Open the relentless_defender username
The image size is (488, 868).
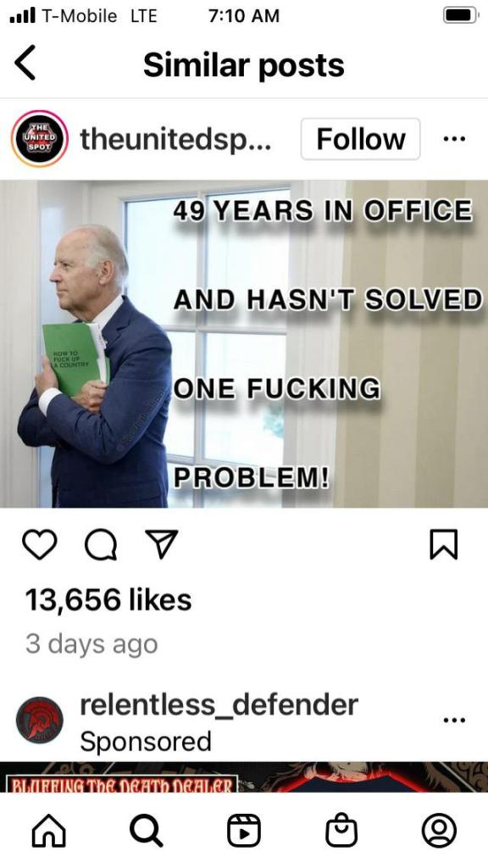tap(219, 704)
